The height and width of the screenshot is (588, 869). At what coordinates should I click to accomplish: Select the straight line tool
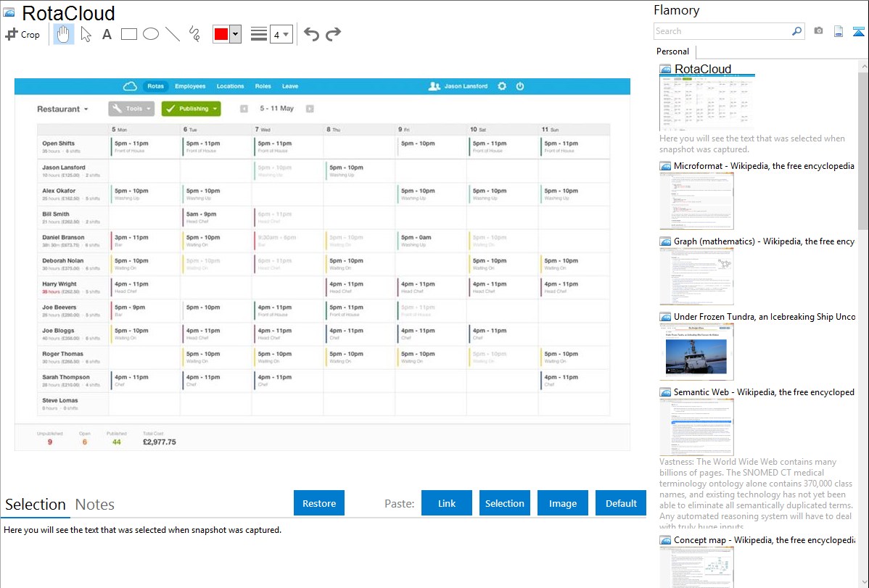(173, 34)
